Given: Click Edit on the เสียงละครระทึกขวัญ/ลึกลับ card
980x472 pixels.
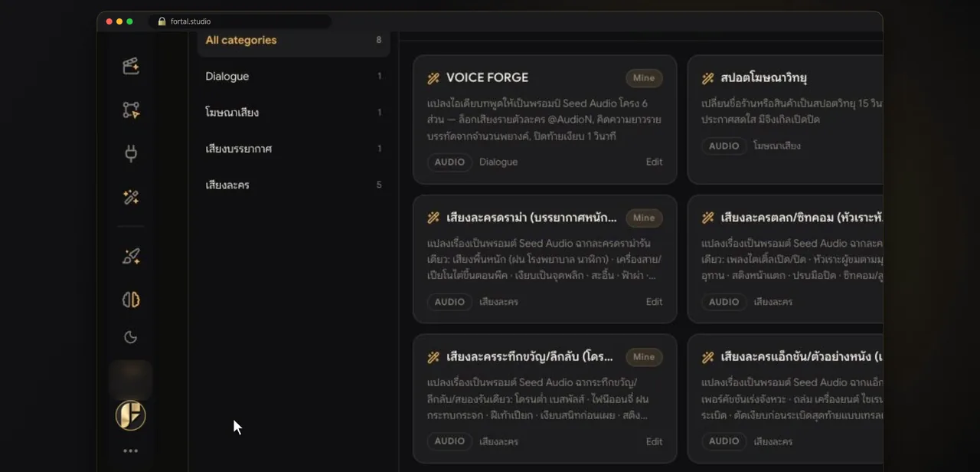Looking at the screenshot, I should (654, 441).
